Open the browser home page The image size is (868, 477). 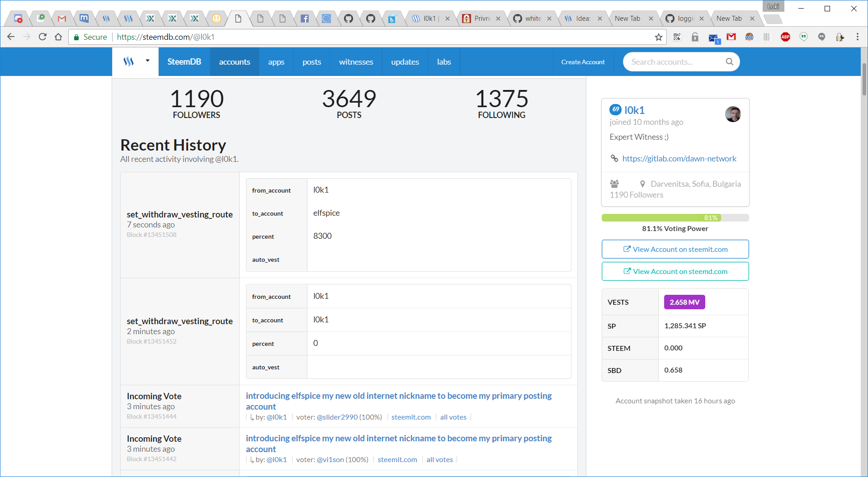[x=58, y=37]
